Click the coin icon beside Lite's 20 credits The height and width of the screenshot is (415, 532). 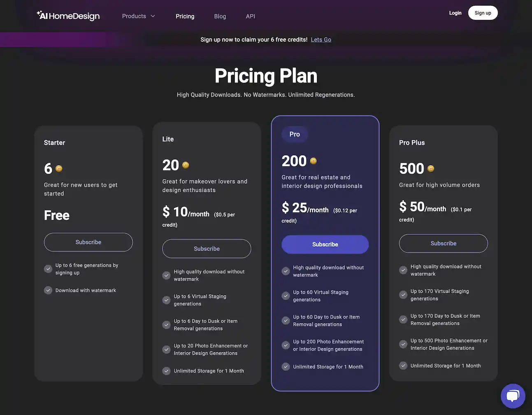pos(185,165)
